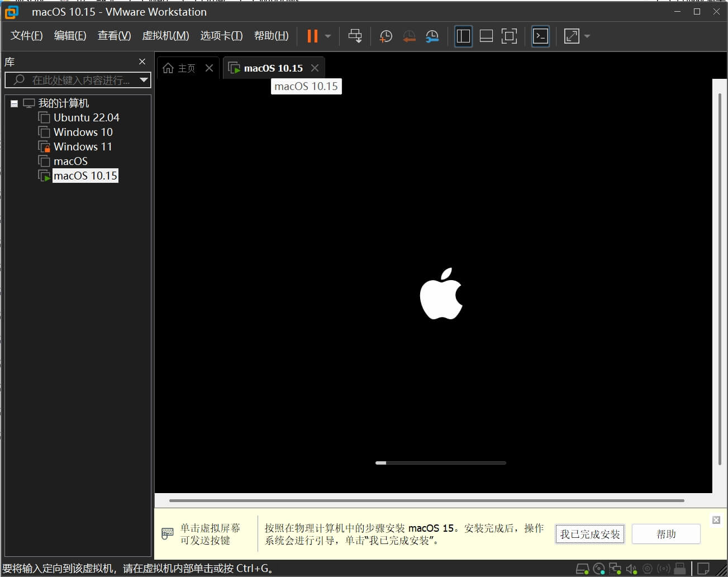Click the VM display horizontal scrollbar

click(427, 500)
